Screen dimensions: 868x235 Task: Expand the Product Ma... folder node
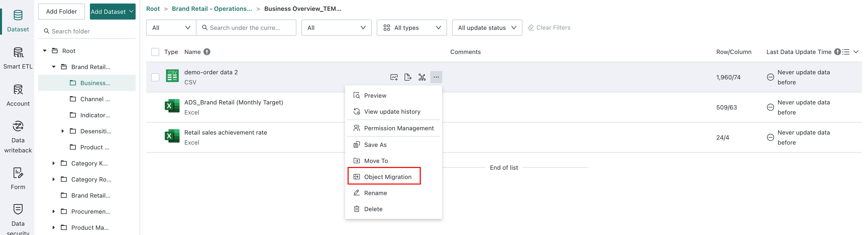(53, 227)
